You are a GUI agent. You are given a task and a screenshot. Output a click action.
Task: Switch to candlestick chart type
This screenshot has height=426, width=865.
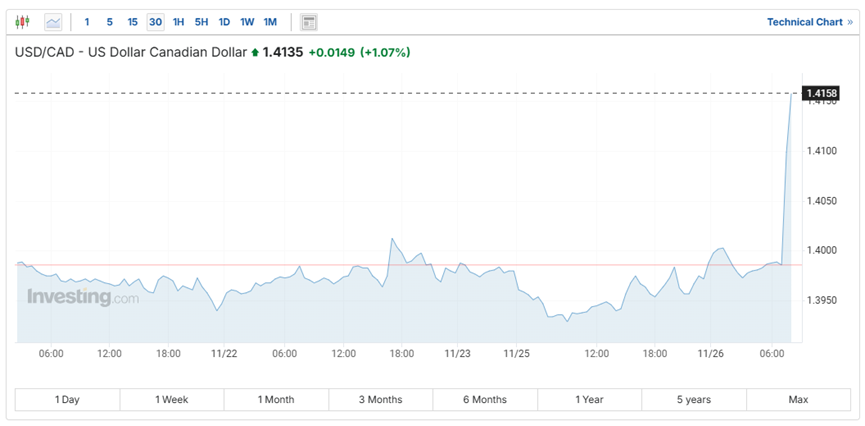point(23,22)
